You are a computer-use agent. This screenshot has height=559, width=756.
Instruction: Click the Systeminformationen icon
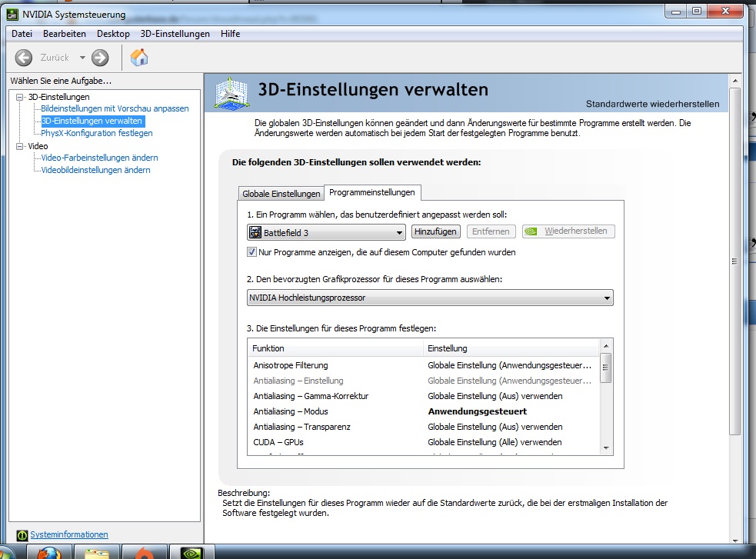[22, 535]
